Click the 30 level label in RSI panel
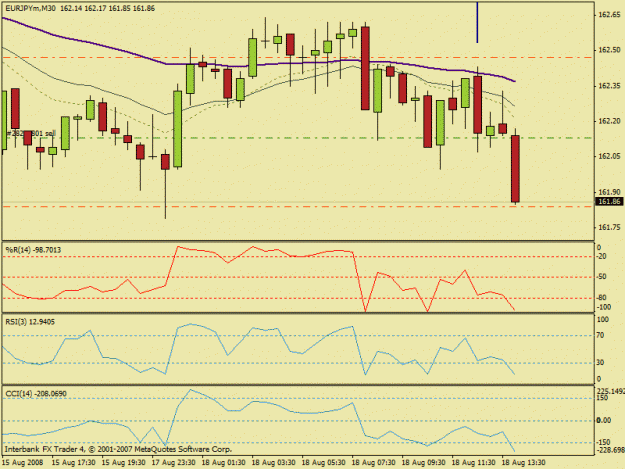The width and height of the screenshot is (625, 469). [x=601, y=362]
